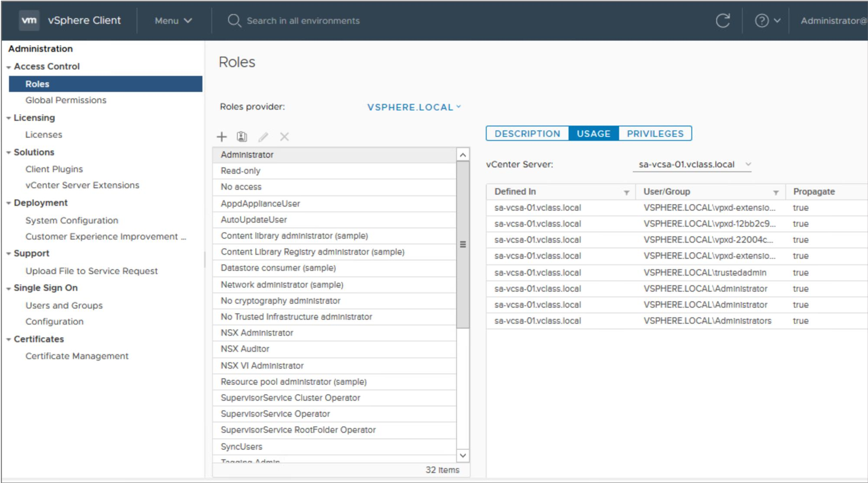Click the VSPHERE.LOCAL\Administrators usage row
The height and width of the screenshot is (483, 868).
click(677, 321)
